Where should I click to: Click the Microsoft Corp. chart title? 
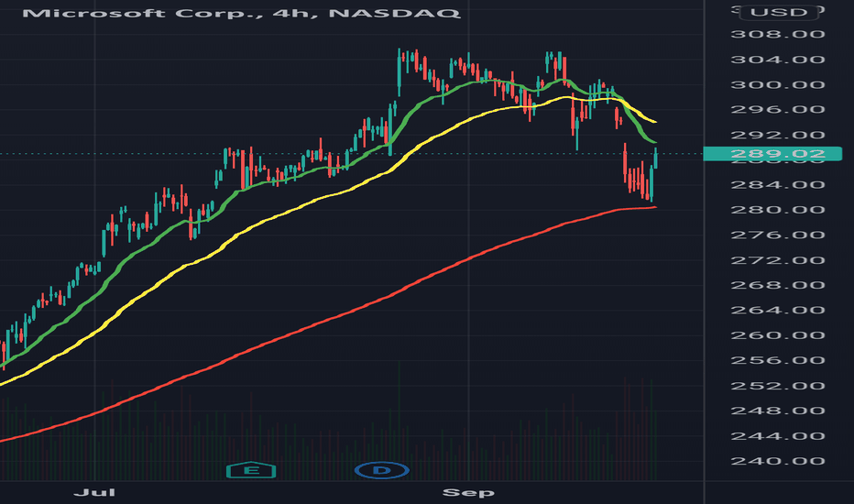coord(241,13)
